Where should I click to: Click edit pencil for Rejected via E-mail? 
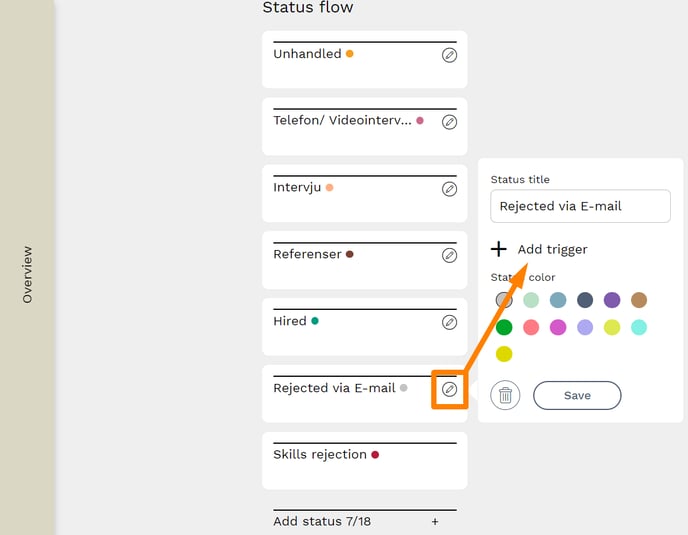(x=449, y=389)
